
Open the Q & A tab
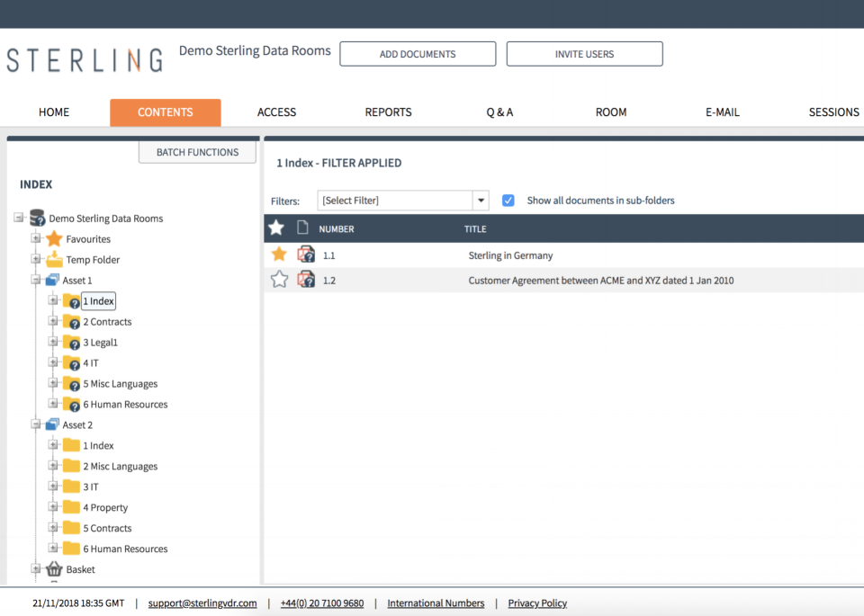coord(499,112)
